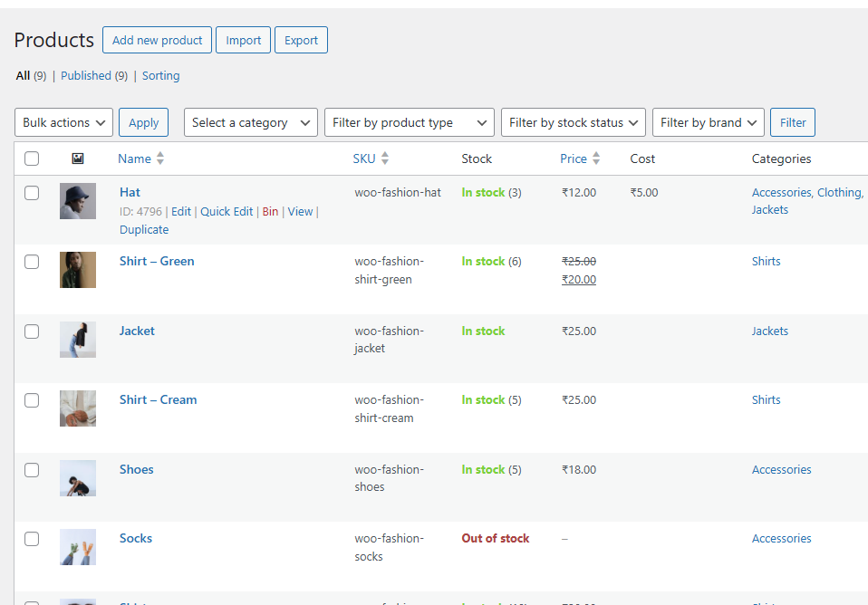The image size is (868, 605).
Task: Click the Price column sort arrows
Action: (x=596, y=158)
